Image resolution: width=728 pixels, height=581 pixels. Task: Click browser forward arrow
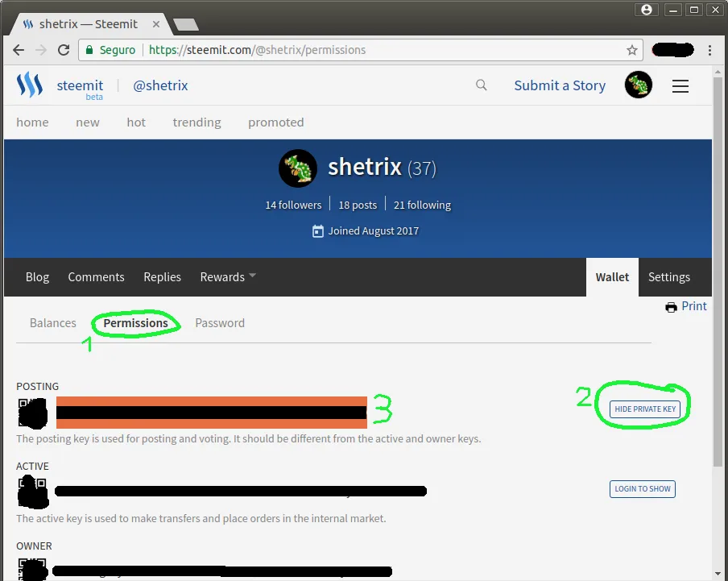click(x=41, y=50)
